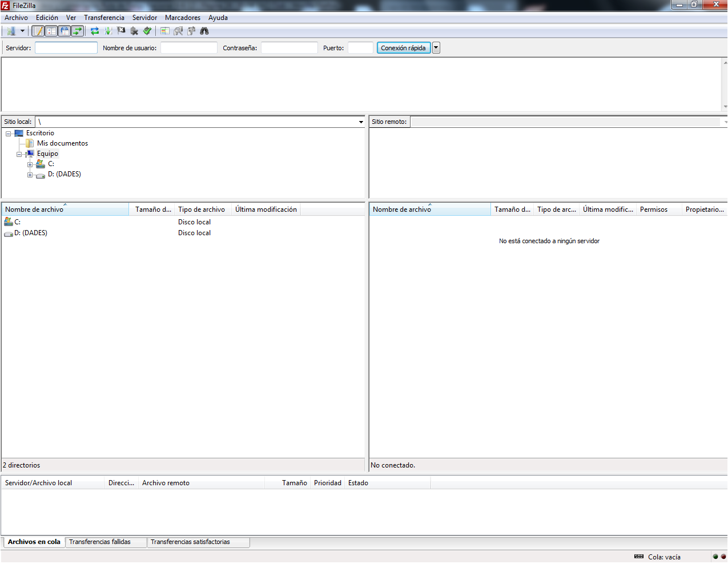This screenshot has width=728, height=564.
Task: Toggle directory comparison icon
Action: [178, 31]
